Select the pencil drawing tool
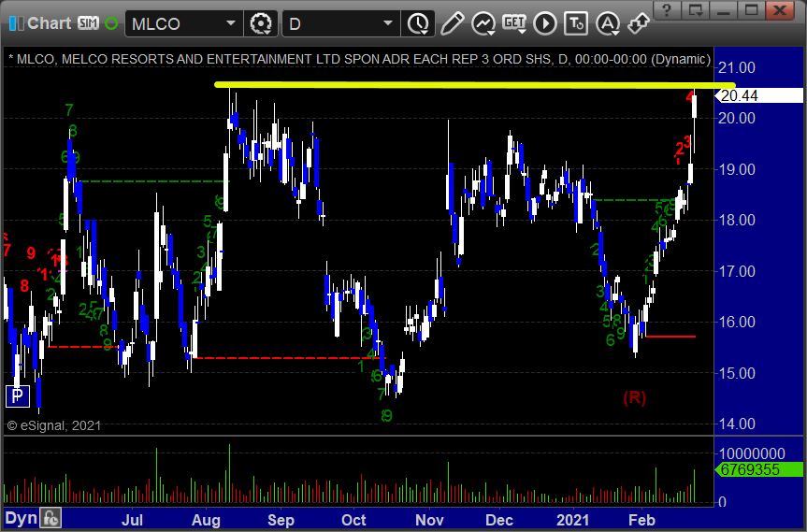This screenshot has height=532, width=807. (x=452, y=23)
